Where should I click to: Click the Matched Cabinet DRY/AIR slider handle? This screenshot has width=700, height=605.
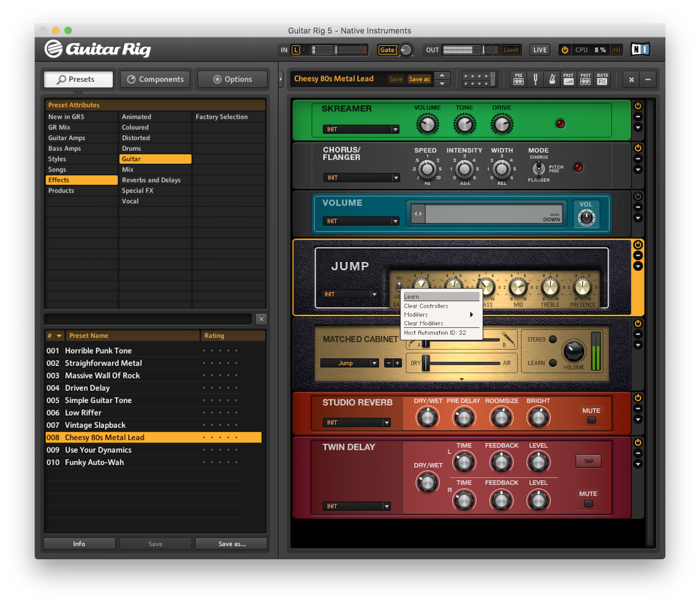tap(426, 363)
